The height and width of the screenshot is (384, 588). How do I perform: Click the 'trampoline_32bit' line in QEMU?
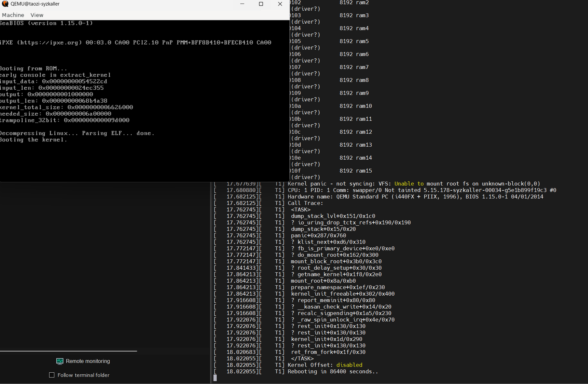65,120
